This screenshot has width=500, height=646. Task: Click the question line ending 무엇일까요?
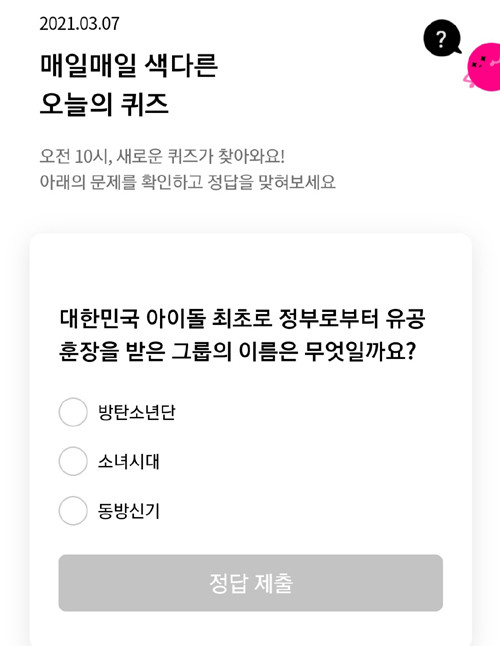(x=237, y=352)
